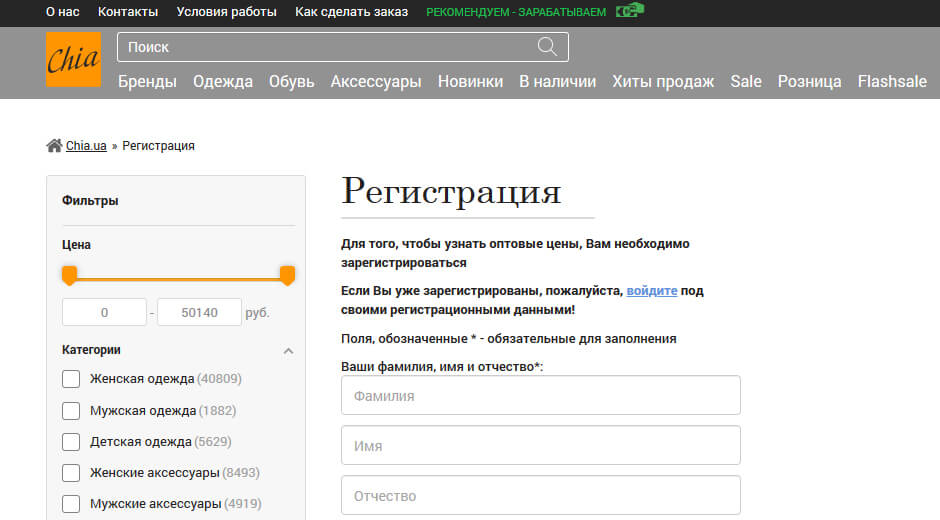Image resolution: width=940 pixels, height=520 pixels.
Task: Click the Chia.ua breadcrumb link
Action: pos(86,146)
